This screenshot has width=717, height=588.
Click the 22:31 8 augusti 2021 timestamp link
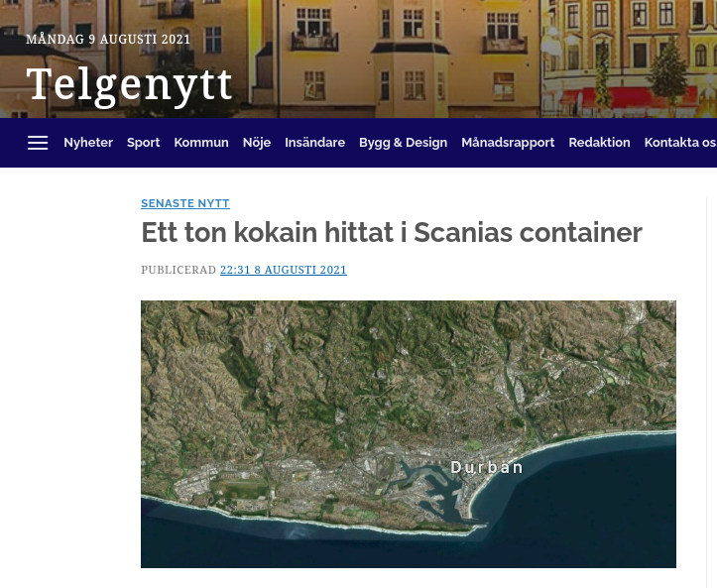point(284,270)
